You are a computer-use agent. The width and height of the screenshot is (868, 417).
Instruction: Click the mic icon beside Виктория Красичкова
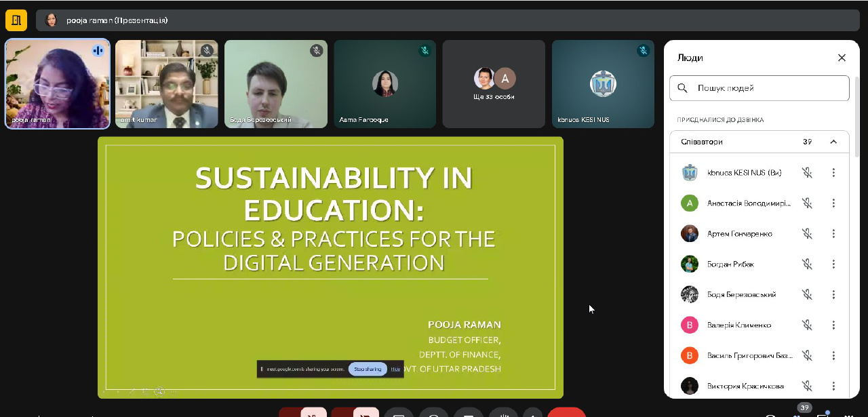click(x=807, y=386)
